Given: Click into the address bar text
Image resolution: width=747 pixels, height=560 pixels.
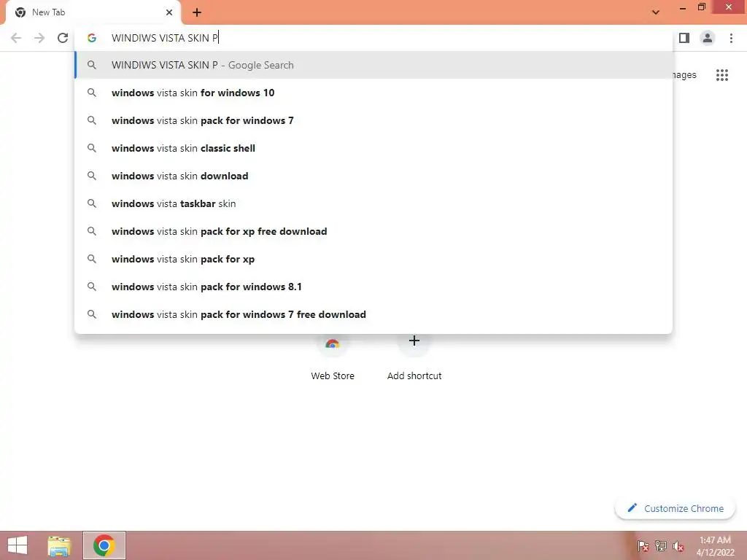Looking at the screenshot, I should (165, 38).
